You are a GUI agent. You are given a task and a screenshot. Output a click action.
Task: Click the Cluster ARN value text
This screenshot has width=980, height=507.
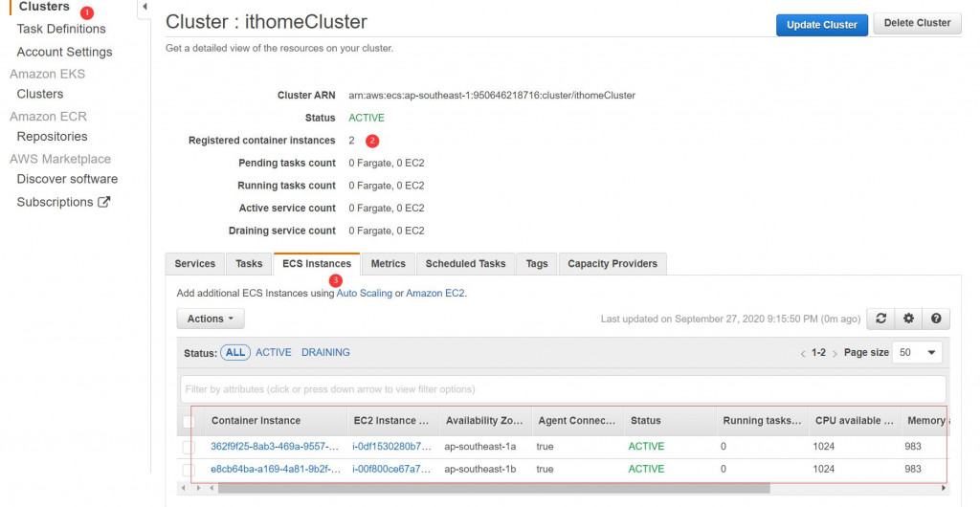[x=492, y=96]
